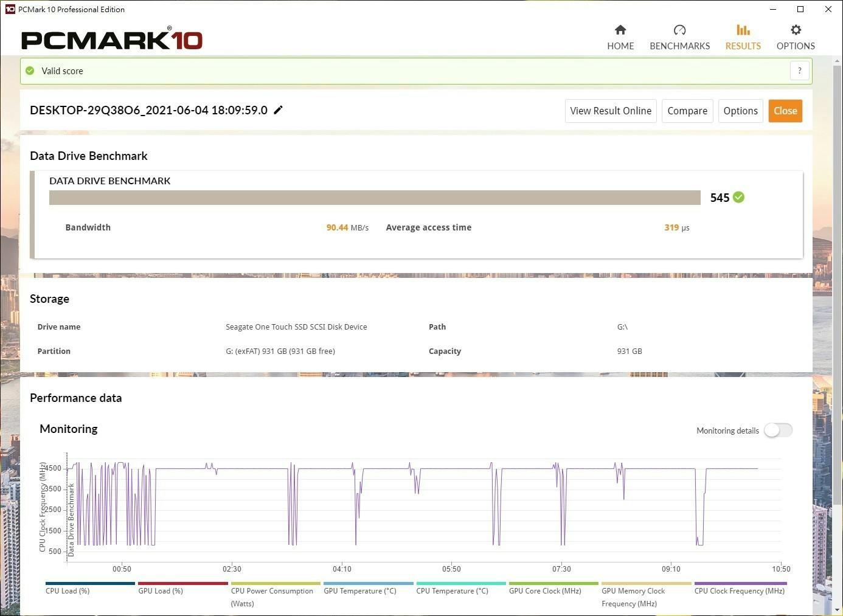843x616 pixels.
Task: Click the Data Drive Benchmark score bar
Action: [x=375, y=198]
